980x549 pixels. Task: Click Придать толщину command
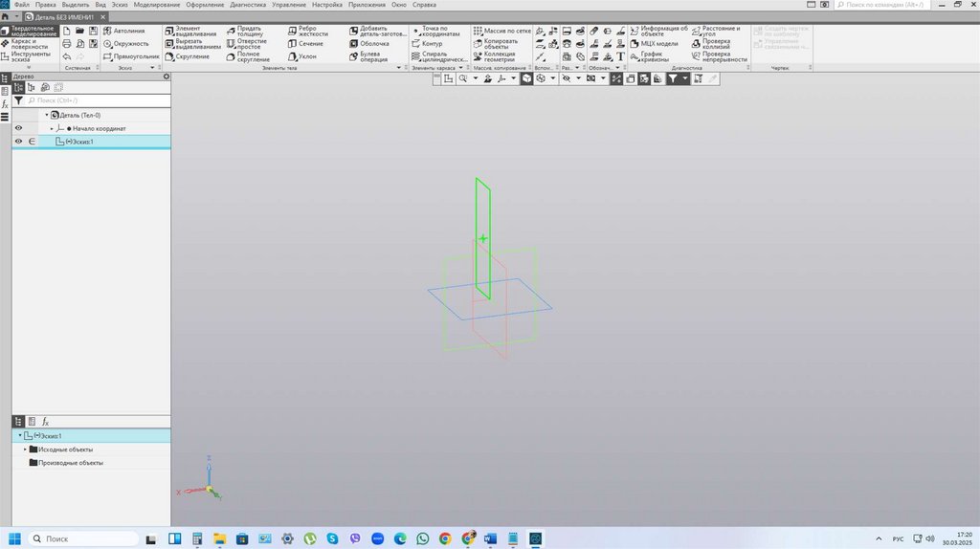(x=245, y=31)
